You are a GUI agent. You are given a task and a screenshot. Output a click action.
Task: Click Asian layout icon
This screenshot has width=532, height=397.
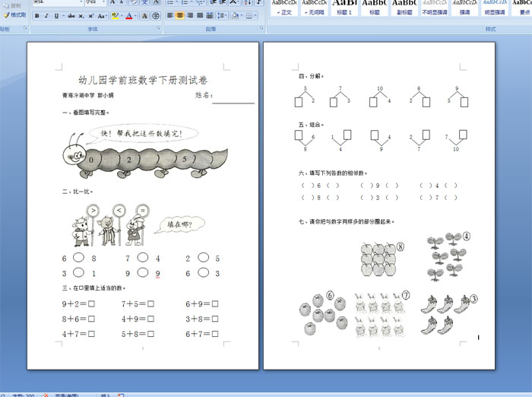234,2
